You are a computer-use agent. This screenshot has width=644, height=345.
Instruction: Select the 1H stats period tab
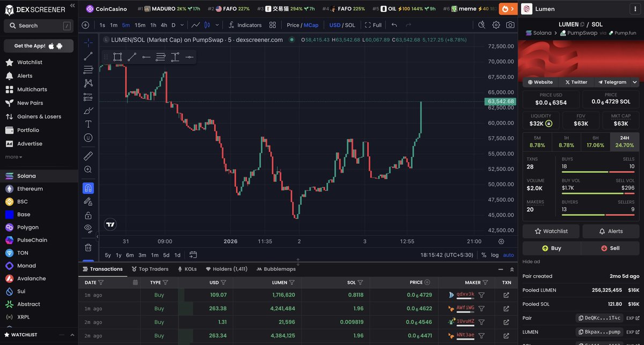pos(566,142)
